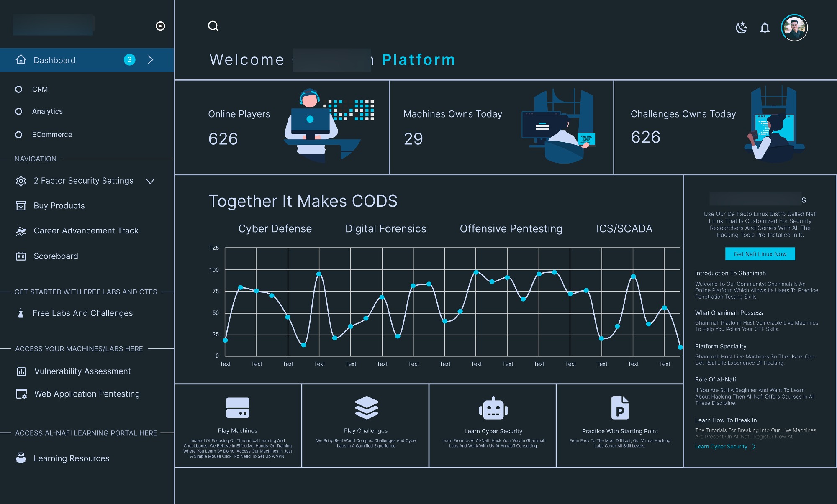Click the Play Challenges stack icon

366,407
